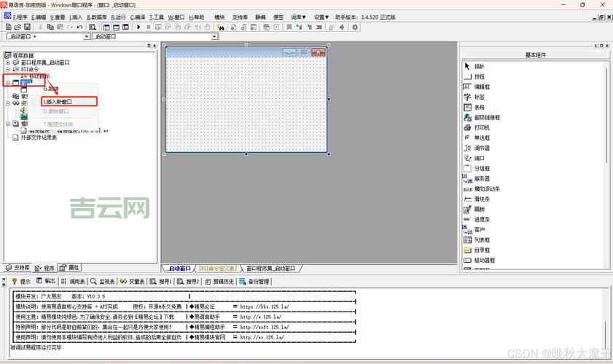The height and width of the screenshot is (364, 613).
Task: Select the 单选框 radio component
Action: 483,138
